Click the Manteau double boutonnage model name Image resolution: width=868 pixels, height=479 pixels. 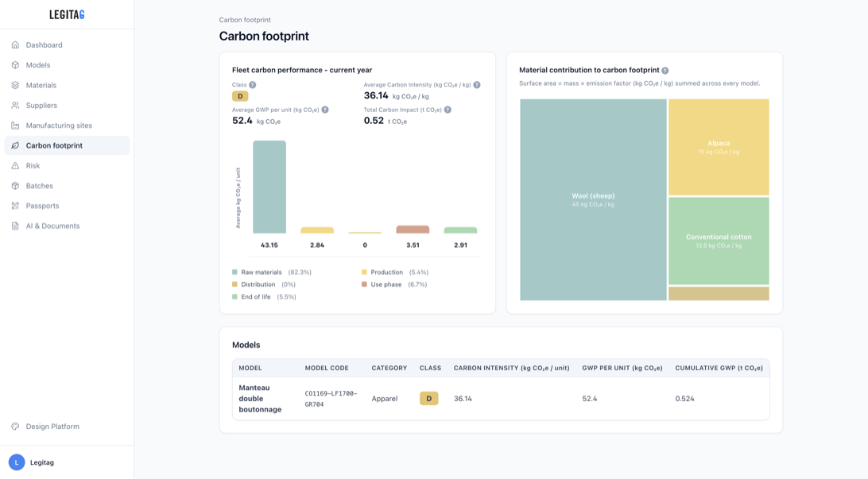(260, 398)
